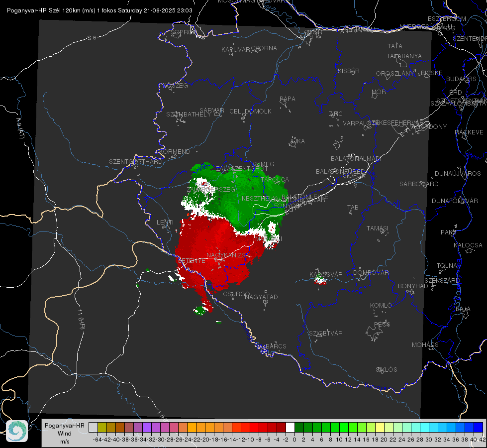The height and width of the screenshot is (448, 487).
Task: Click the RÁCKEVE label
Action: (469, 132)
